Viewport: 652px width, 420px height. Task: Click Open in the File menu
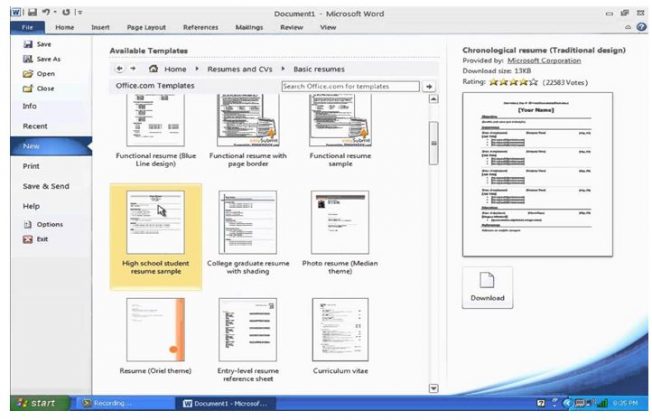coord(39,74)
